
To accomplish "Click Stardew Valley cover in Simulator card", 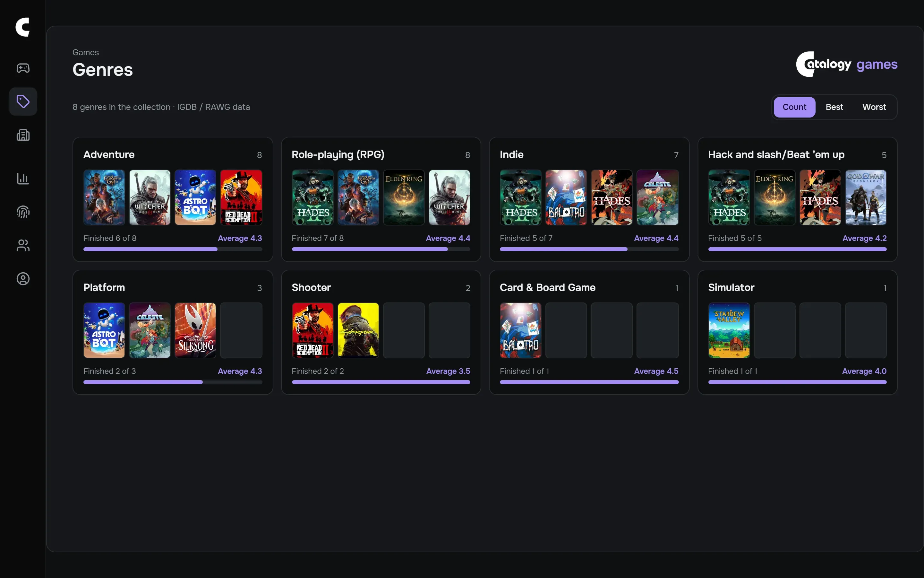I will (729, 331).
